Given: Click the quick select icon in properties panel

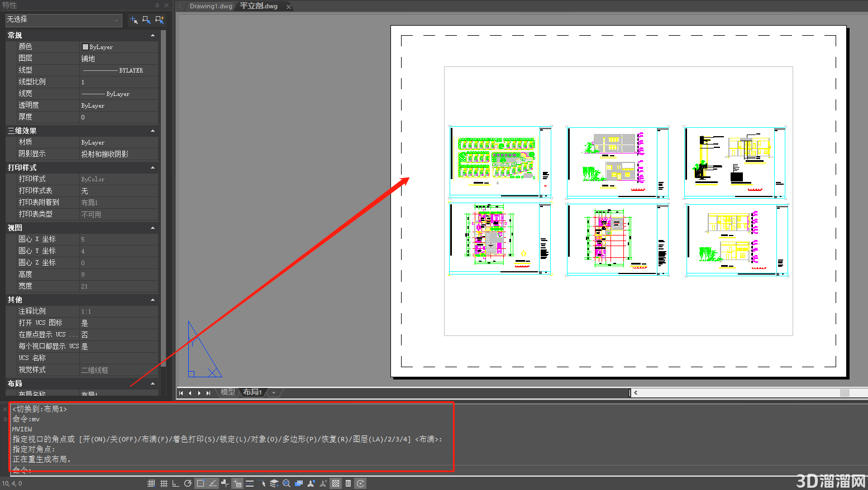Looking at the screenshot, I should tap(159, 20).
